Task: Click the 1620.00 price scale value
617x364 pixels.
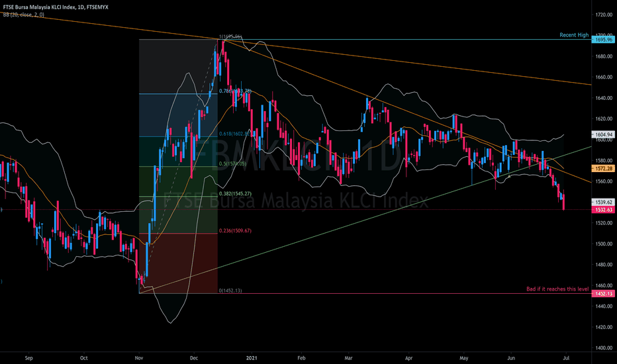Action: (x=604, y=119)
